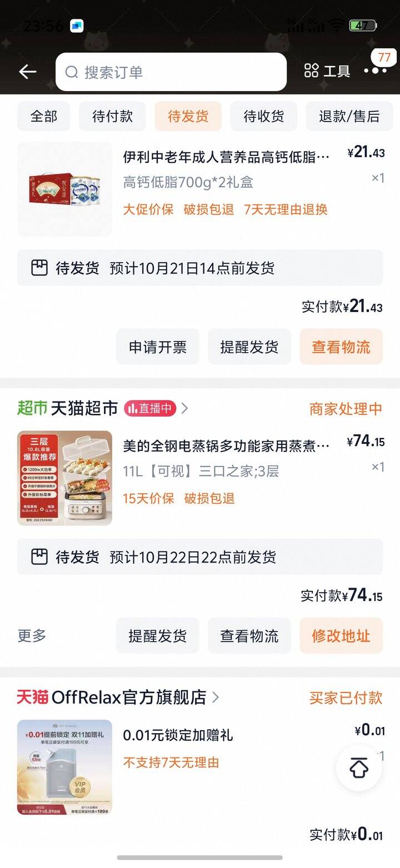Switch to the 全部 orders tab
Image resolution: width=400 pixels, height=868 pixels.
click(43, 116)
